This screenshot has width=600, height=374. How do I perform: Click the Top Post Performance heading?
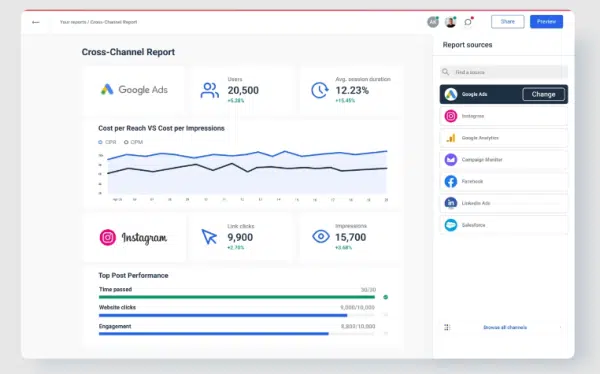[x=133, y=275]
